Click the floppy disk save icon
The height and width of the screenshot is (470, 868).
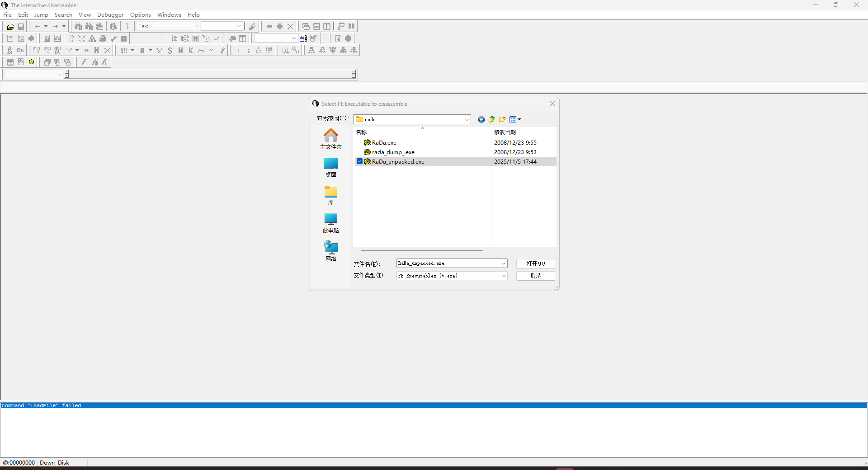(x=21, y=27)
